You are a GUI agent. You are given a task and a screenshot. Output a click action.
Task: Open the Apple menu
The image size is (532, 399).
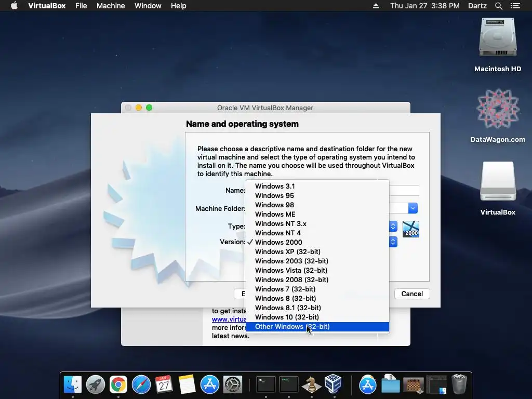14,6
